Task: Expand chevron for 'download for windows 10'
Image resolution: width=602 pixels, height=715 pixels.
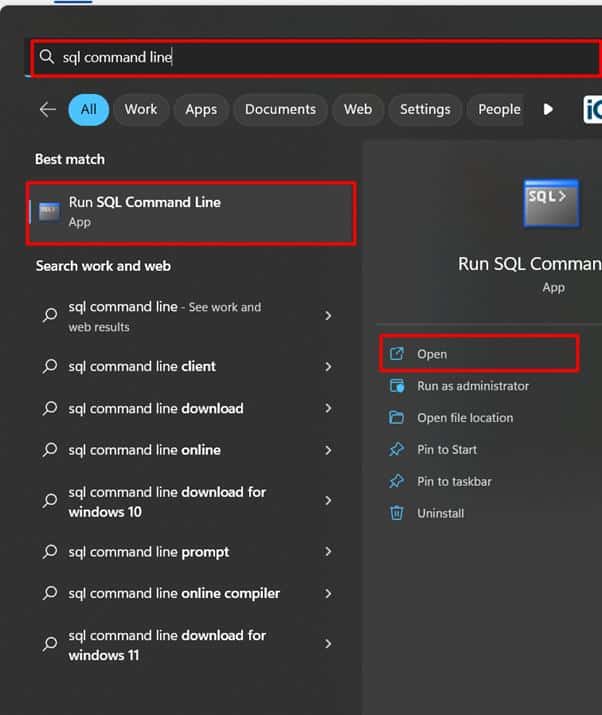Action: (328, 501)
